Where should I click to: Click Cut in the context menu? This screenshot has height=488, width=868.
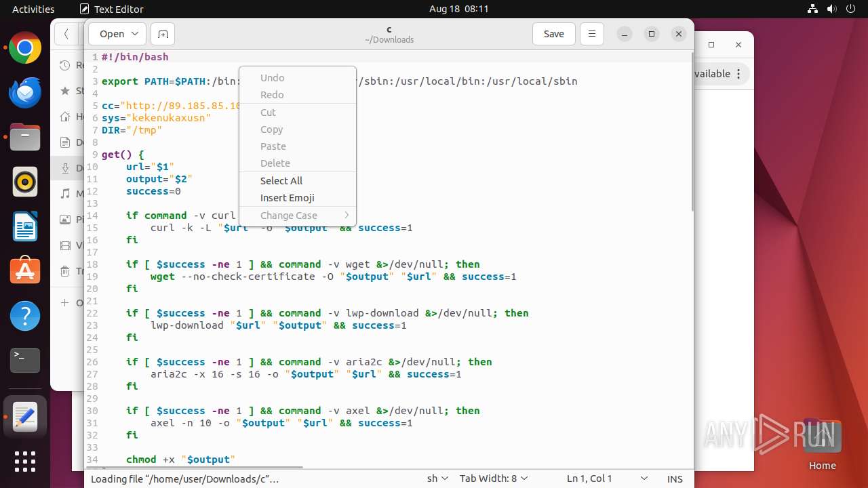coord(298,113)
